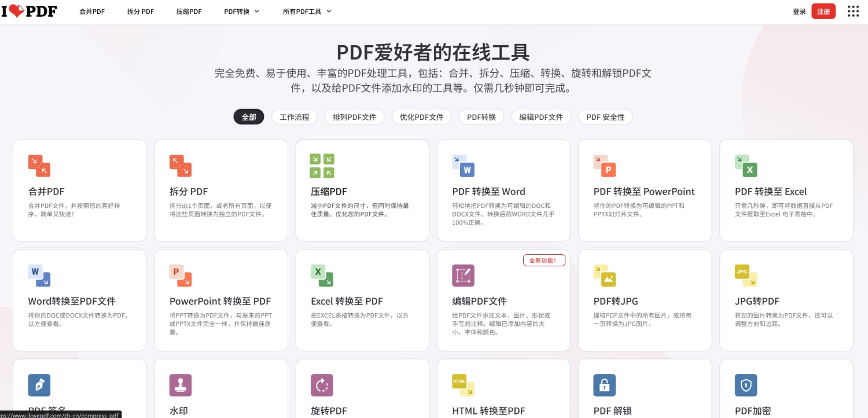
Task: Open the PDF转JPG card title
Action: (x=616, y=301)
